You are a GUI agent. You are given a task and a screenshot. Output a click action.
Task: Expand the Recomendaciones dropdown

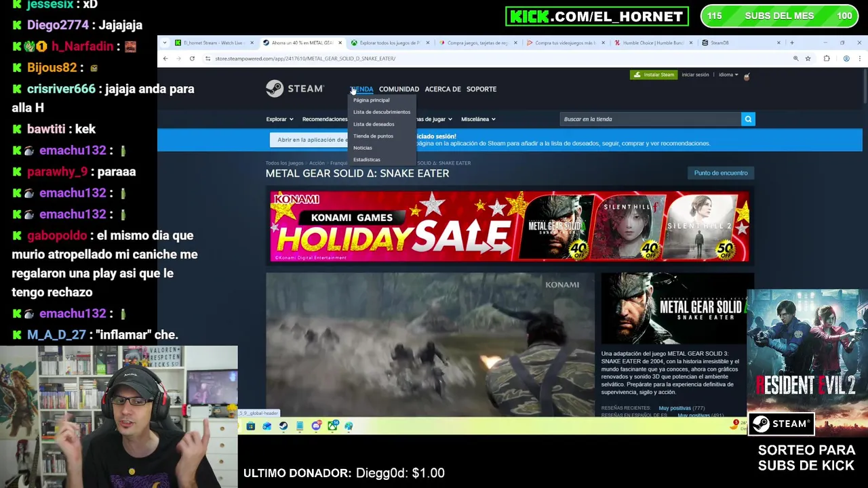pyautogui.click(x=325, y=119)
